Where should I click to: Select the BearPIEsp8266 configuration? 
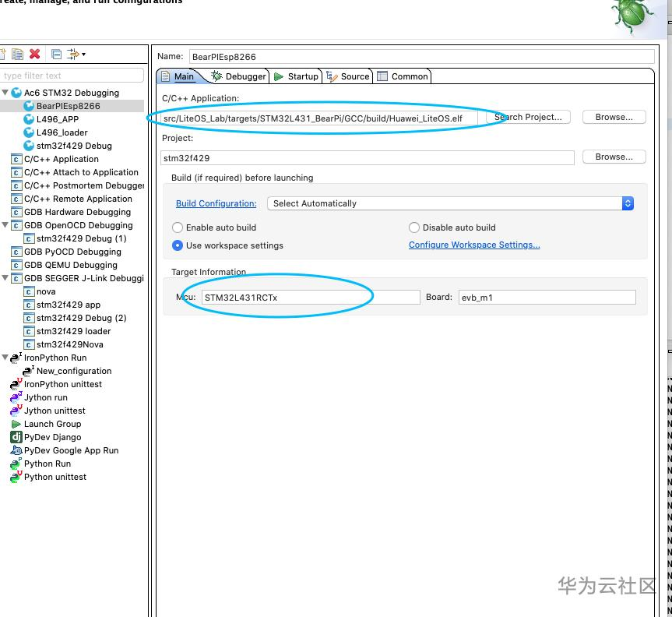(x=69, y=106)
